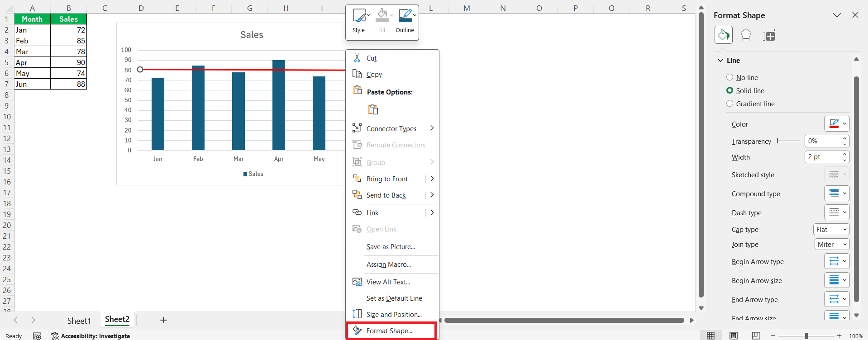Open the Cap type Flat dropdown
The height and width of the screenshot is (340, 868).
[831, 229]
